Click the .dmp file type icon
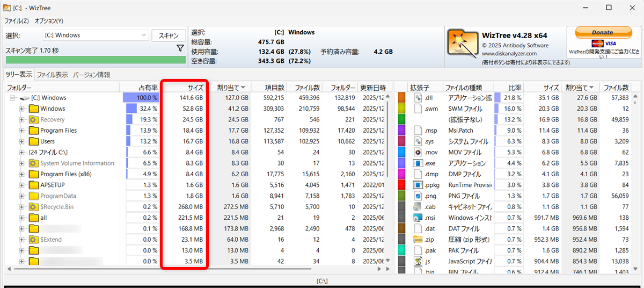 pyautogui.click(x=418, y=174)
